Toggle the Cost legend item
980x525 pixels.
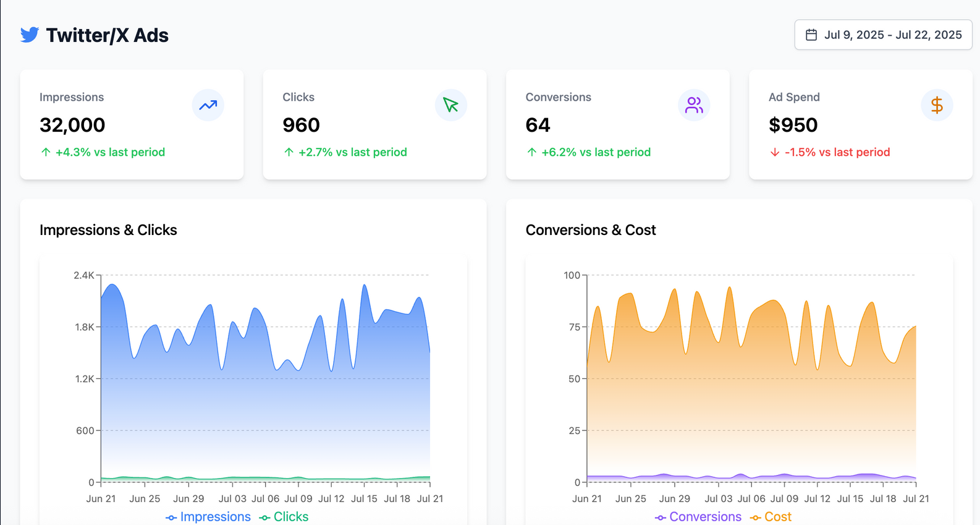tap(771, 517)
